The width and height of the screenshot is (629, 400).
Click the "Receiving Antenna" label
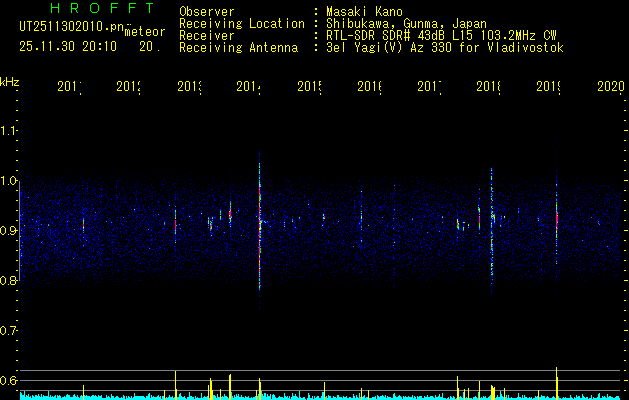[x=239, y=48]
